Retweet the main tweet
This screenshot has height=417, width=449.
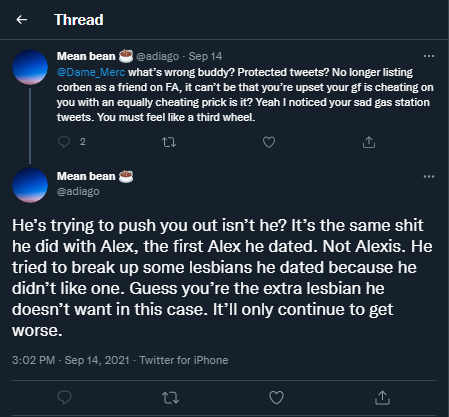170,398
